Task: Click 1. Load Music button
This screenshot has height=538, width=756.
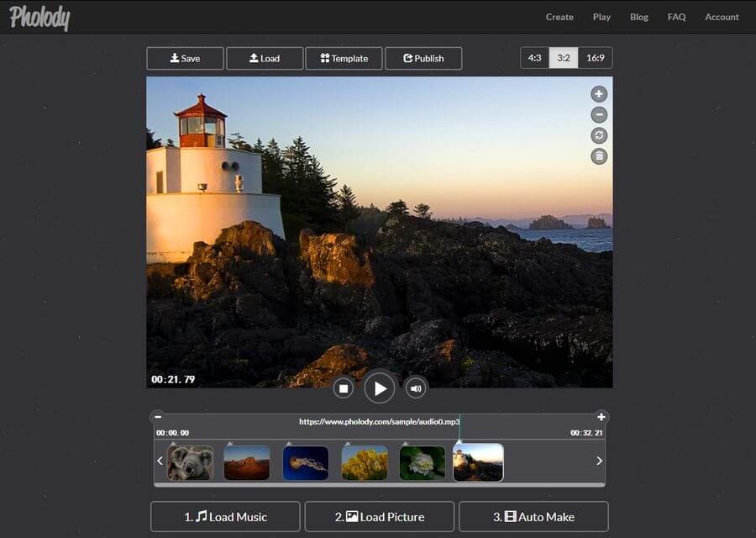Action: click(x=225, y=517)
